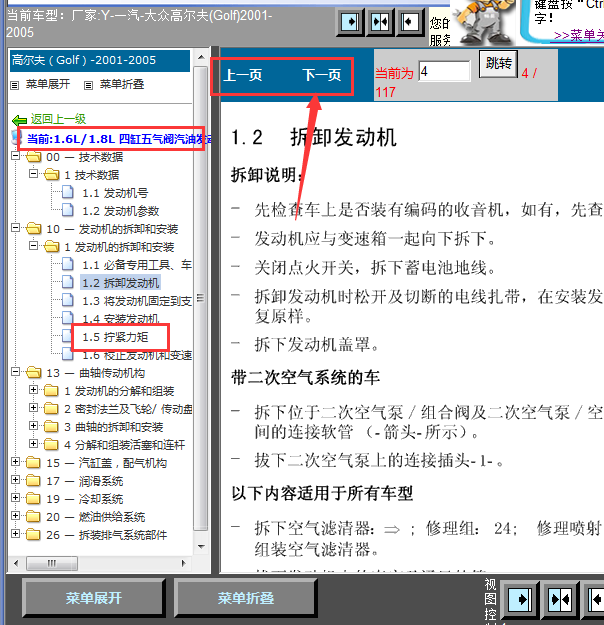Click the 返回上一级 link

pyautogui.click(x=58, y=119)
